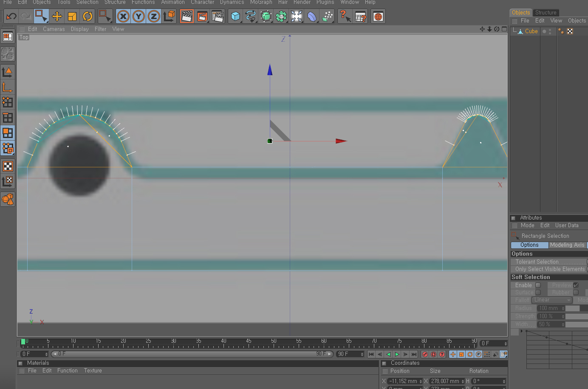Open scene objects light icon

297,17
